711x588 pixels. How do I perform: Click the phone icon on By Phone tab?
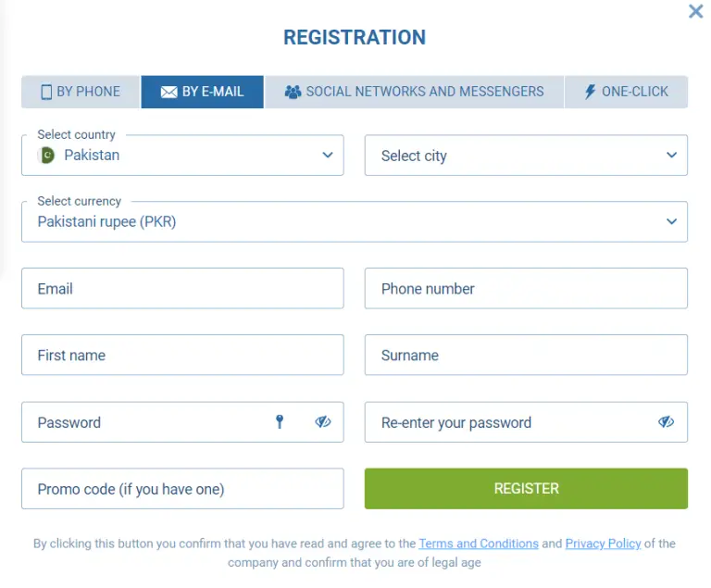pyautogui.click(x=46, y=92)
